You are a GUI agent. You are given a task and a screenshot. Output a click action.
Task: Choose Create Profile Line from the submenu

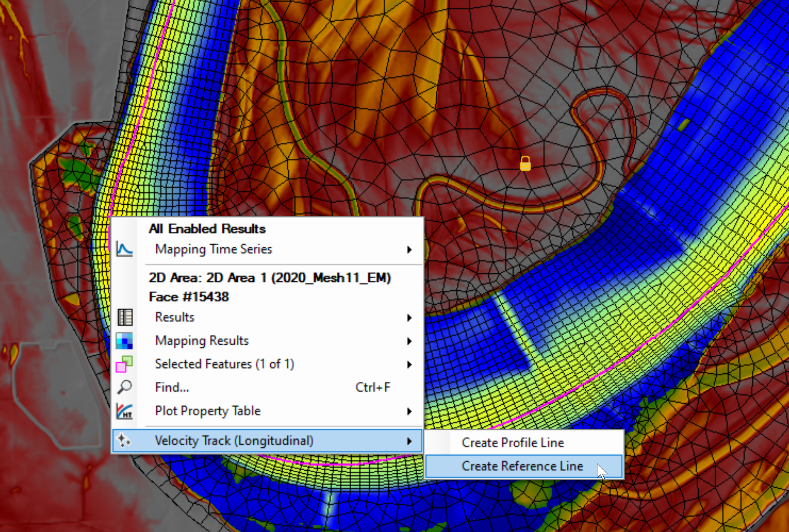tap(513, 443)
